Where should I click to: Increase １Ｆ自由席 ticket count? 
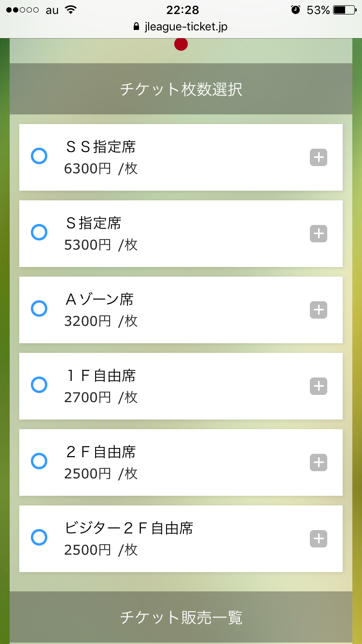(319, 386)
